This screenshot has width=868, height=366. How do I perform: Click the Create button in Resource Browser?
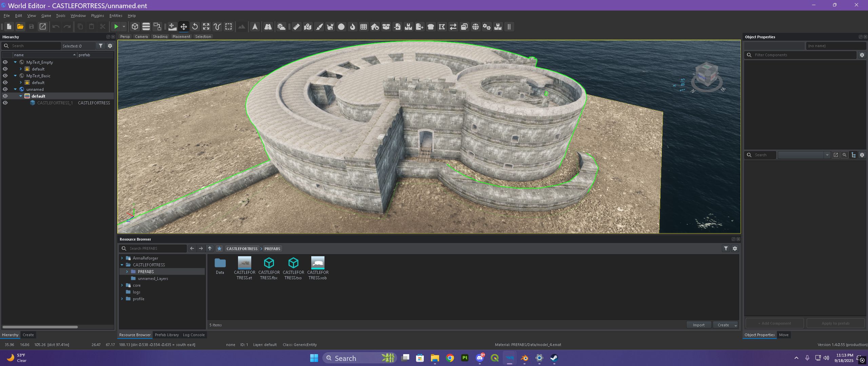point(723,325)
